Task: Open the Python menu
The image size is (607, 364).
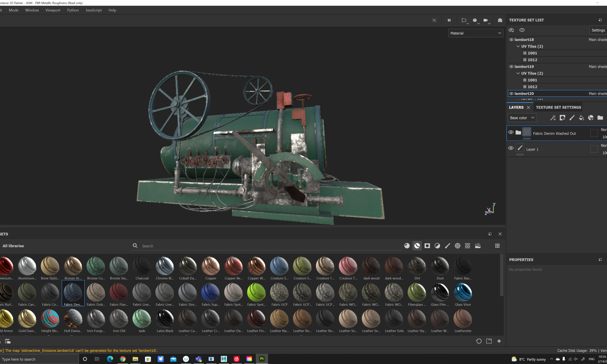Action: click(73, 10)
